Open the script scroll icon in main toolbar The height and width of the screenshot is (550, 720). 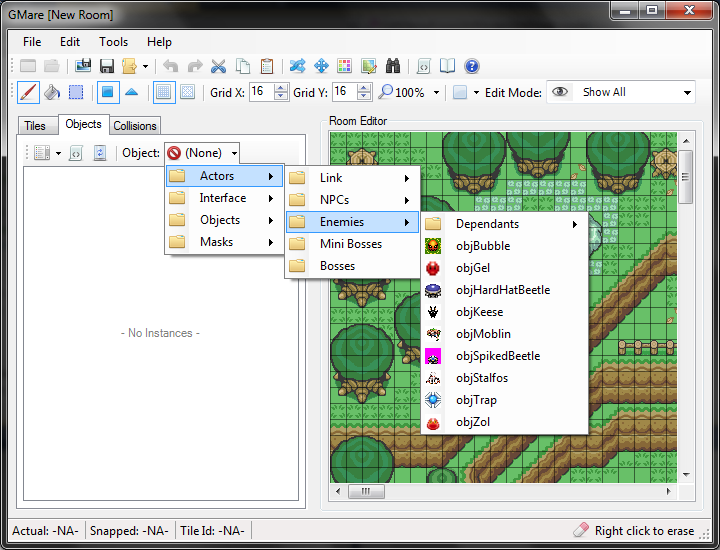[423, 66]
